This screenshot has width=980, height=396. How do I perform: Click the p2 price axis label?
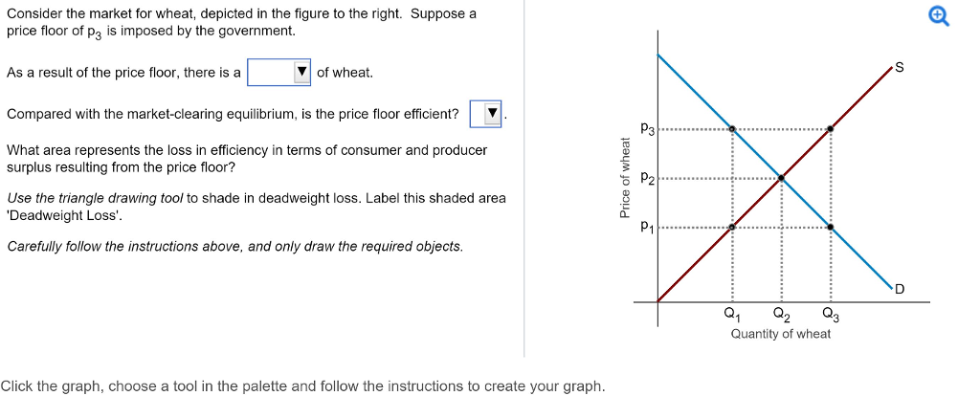648,178
